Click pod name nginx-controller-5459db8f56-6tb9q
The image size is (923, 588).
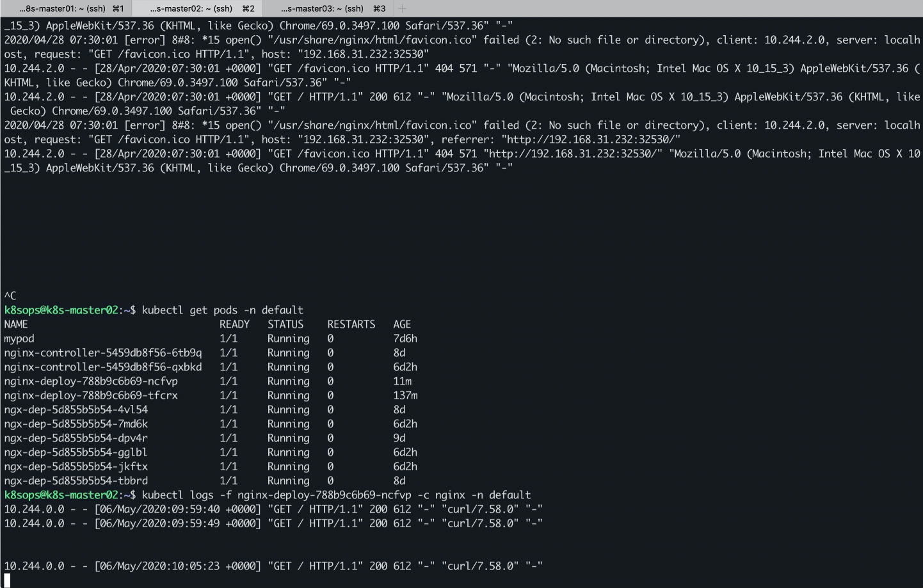pyautogui.click(x=103, y=353)
